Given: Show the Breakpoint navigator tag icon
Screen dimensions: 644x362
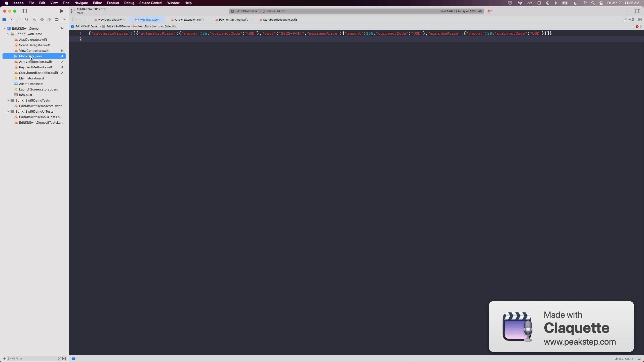Looking at the screenshot, I should [57, 19].
